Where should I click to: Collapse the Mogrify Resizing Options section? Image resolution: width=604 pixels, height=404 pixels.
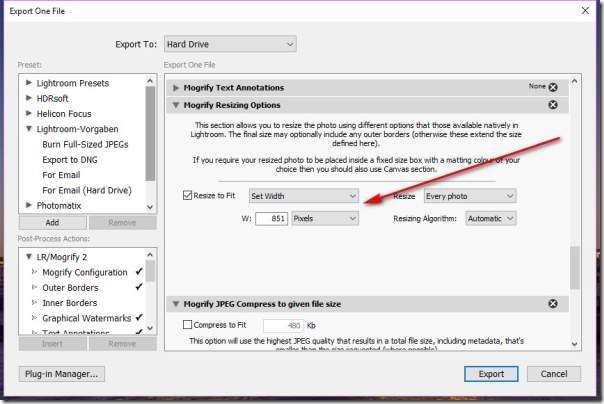[176, 105]
